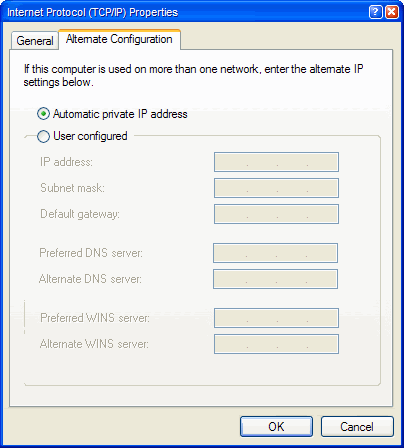Click the first octet of Subnet mask field
This screenshot has width=404, height=448.
pyautogui.click(x=231, y=188)
